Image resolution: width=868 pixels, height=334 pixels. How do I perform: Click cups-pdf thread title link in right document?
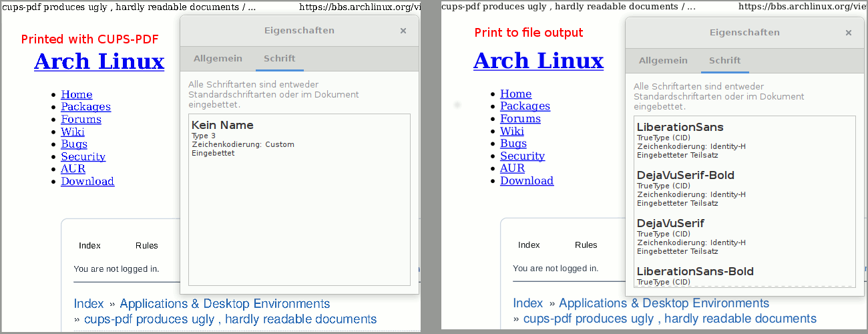click(x=670, y=319)
